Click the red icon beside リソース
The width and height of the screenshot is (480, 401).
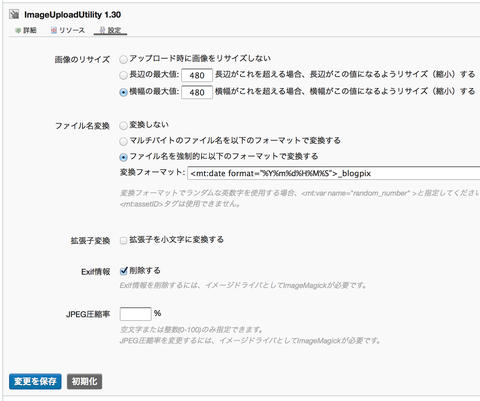click(54, 30)
